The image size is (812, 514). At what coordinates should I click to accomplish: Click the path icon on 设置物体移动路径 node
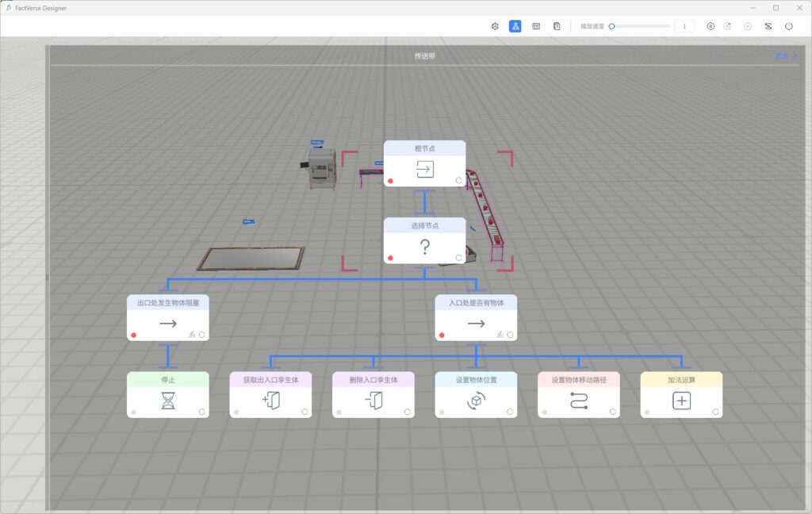(x=578, y=401)
